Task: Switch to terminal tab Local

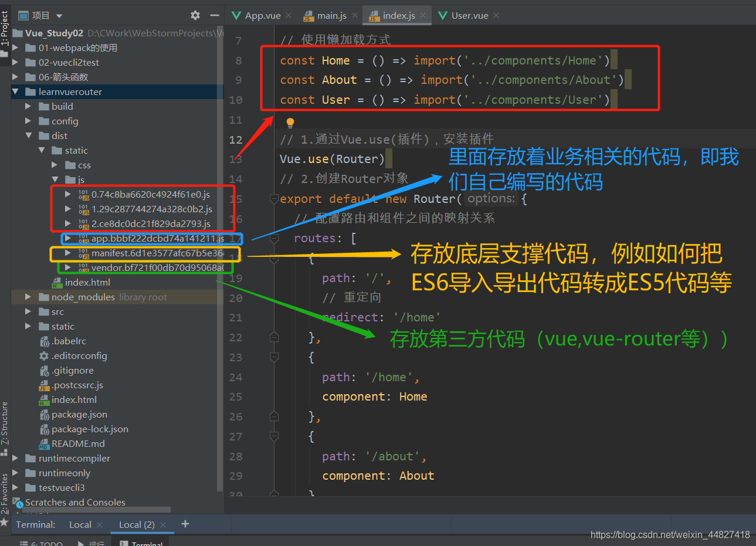Action: coord(80,524)
